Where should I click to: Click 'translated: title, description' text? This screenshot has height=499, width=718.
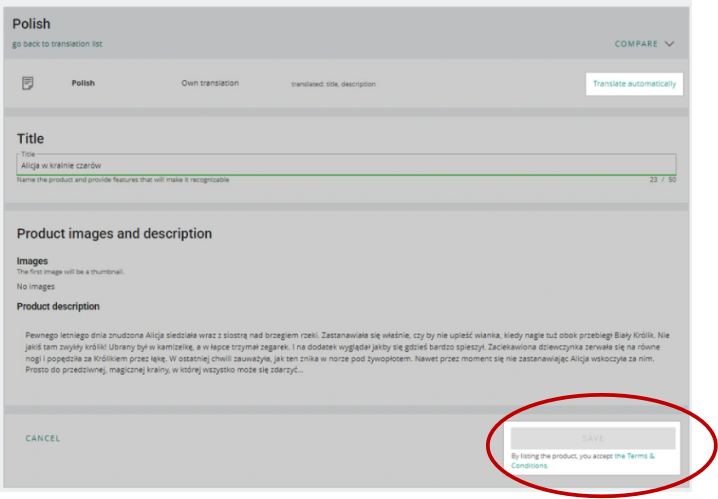333,84
